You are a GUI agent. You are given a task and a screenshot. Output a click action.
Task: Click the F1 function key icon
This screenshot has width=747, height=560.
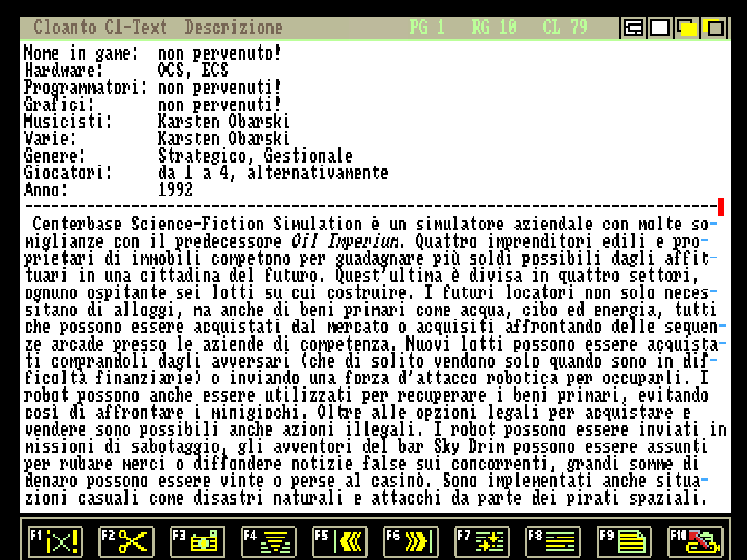tap(55, 541)
